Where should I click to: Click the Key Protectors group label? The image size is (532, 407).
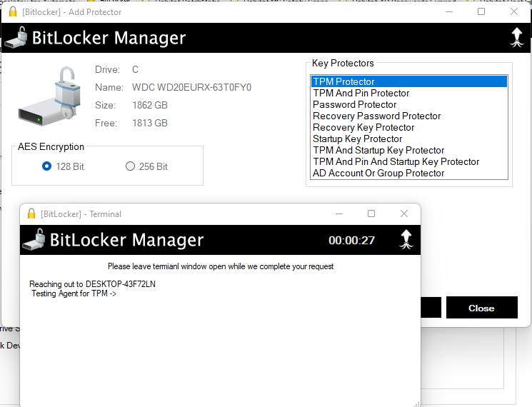[343, 63]
